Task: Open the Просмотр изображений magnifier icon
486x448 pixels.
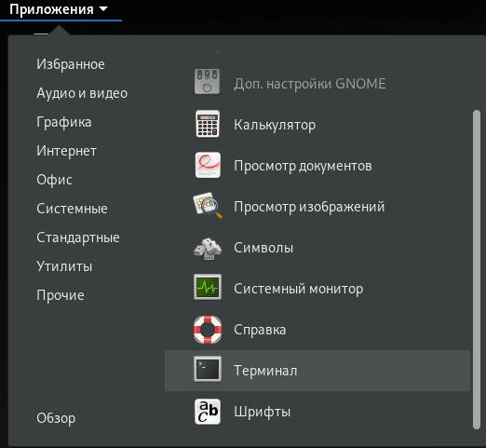Action: pos(208,206)
